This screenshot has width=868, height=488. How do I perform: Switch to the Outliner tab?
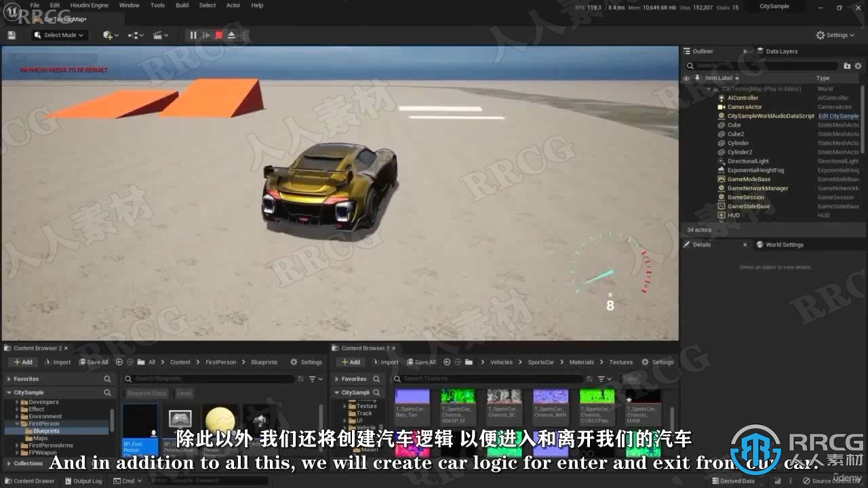point(703,52)
